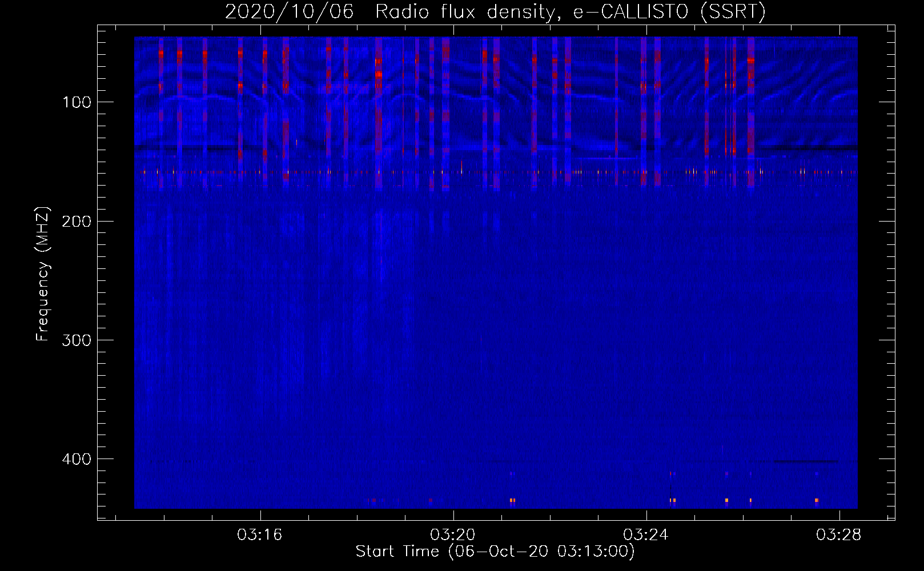Select the 200 MHz frequency tick label
The height and width of the screenshot is (571, 924).
(77, 221)
